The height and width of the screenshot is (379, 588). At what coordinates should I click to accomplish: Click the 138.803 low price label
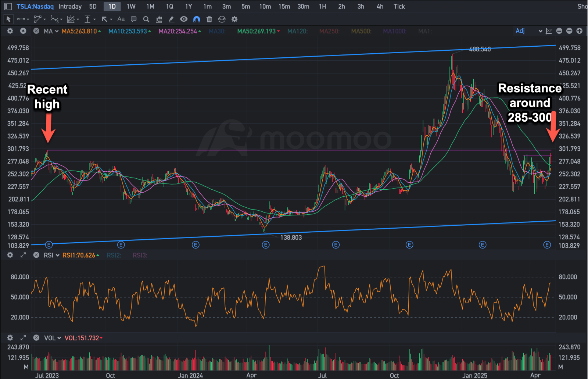(x=291, y=237)
